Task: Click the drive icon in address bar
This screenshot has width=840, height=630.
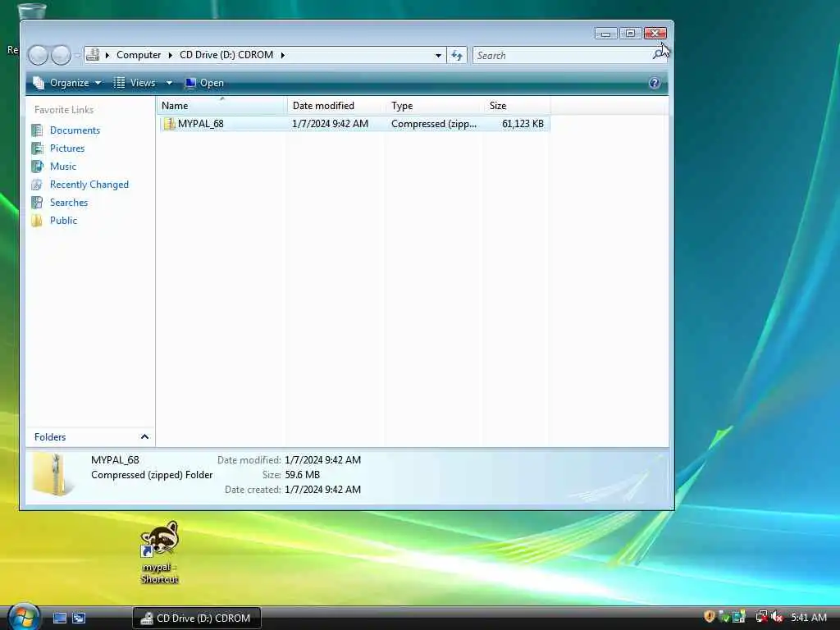Action: click(94, 55)
